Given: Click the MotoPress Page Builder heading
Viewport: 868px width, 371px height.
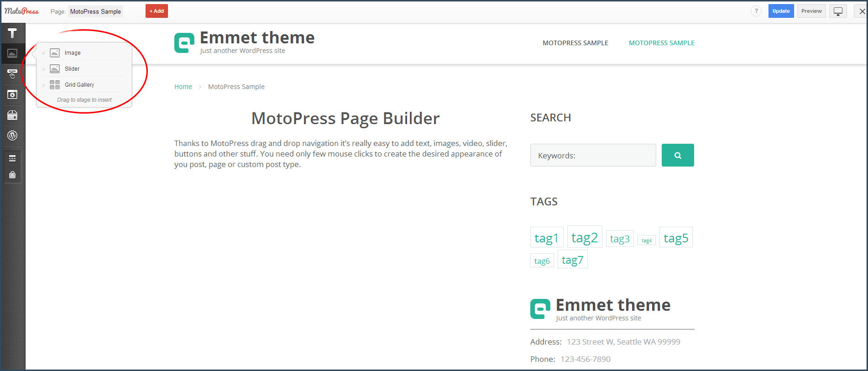Looking at the screenshot, I should tap(345, 119).
